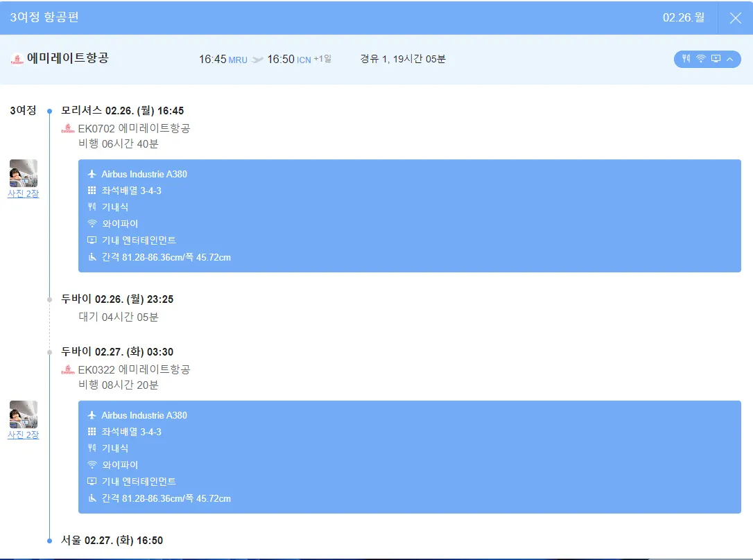The image size is (753, 560).
Task: Collapse flight details with the header chevron
Action: tap(730, 59)
